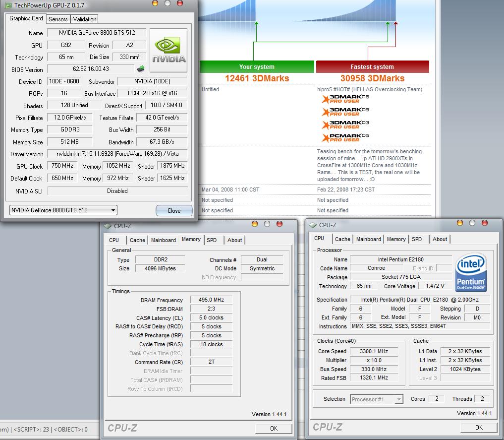Click the 3DMark06 Pro User badge

(x=345, y=99)
